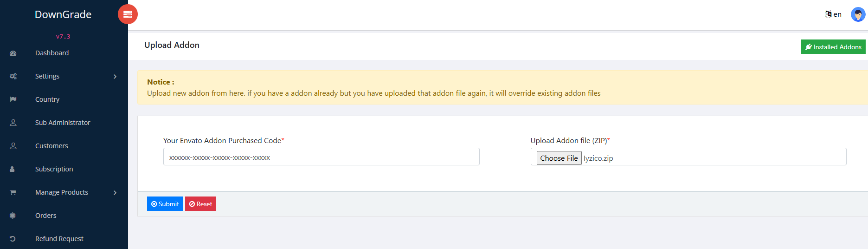868x249 pixels.
Task: Click the Refund Request undo icon
Action: [13, 239]
